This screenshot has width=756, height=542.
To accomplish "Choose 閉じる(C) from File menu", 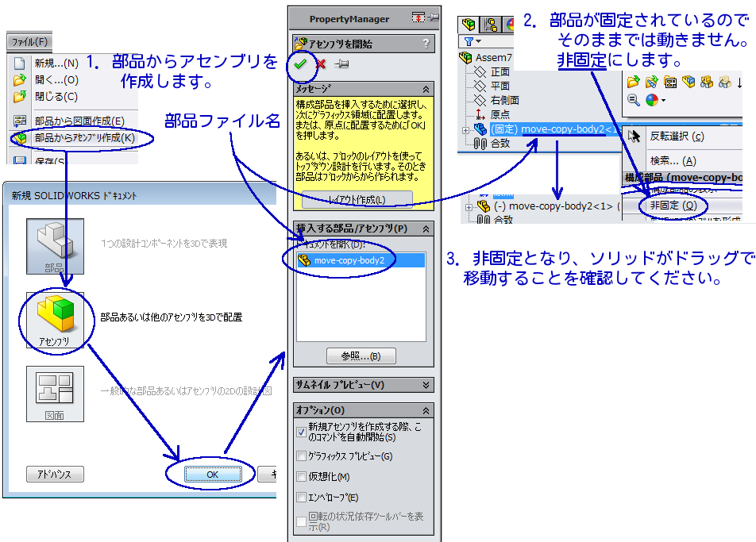I will coord(56,97).
